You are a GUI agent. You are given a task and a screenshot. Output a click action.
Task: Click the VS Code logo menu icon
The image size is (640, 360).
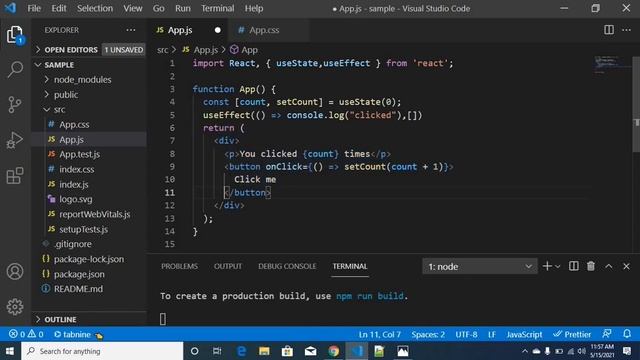coord(10,8)
